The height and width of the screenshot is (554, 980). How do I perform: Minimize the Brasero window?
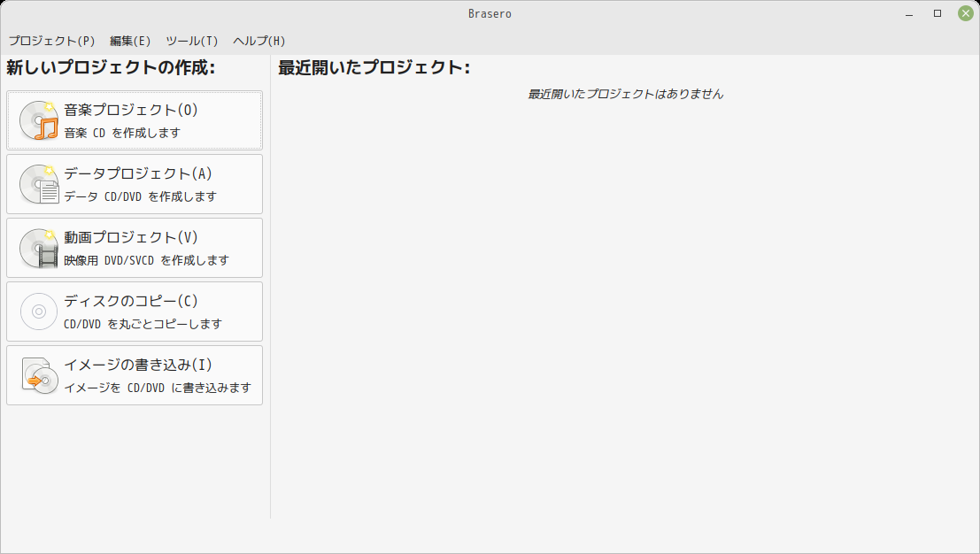tap(909, 14)
